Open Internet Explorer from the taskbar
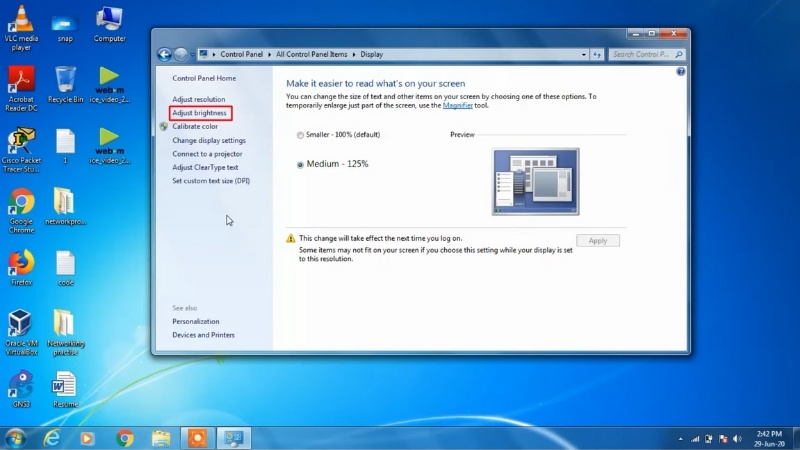Screen dimensions: 800x450 52,438
